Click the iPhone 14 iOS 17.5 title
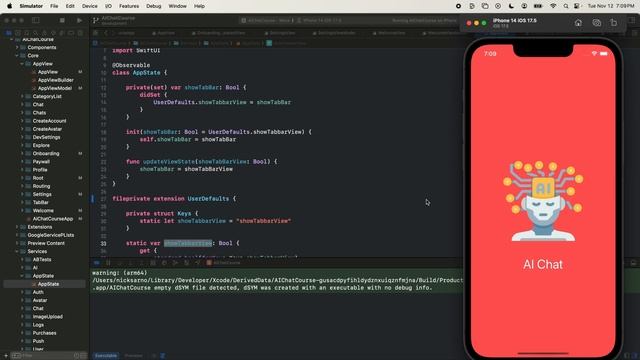Screen dimensions: 640x360 [x=514, y=20]
